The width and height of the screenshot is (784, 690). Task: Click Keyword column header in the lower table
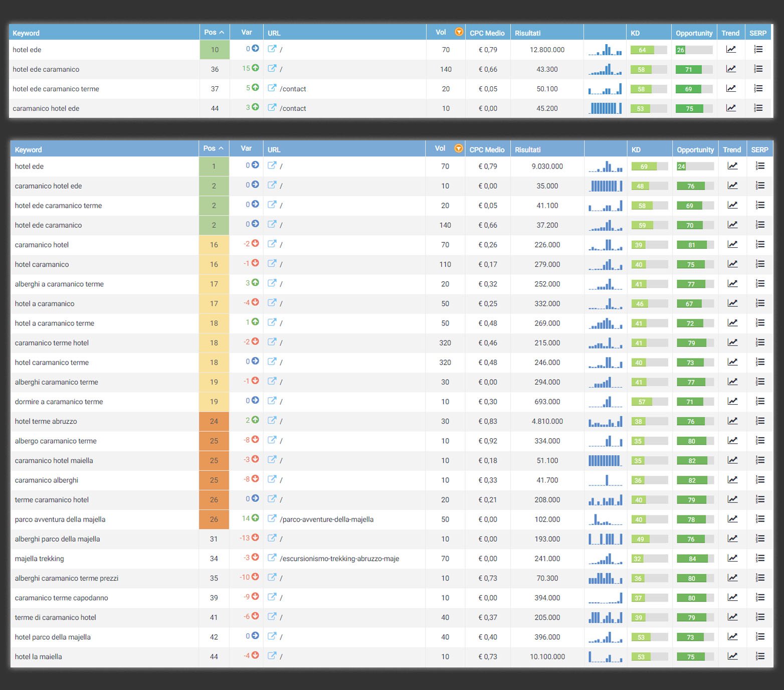pos(29,149)
